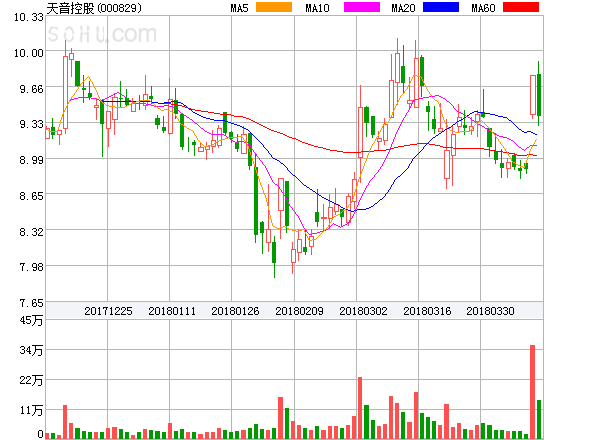The image size is (600, 440).
Task: Click the 22万 volume axis label
Action: tap(31, 380)
